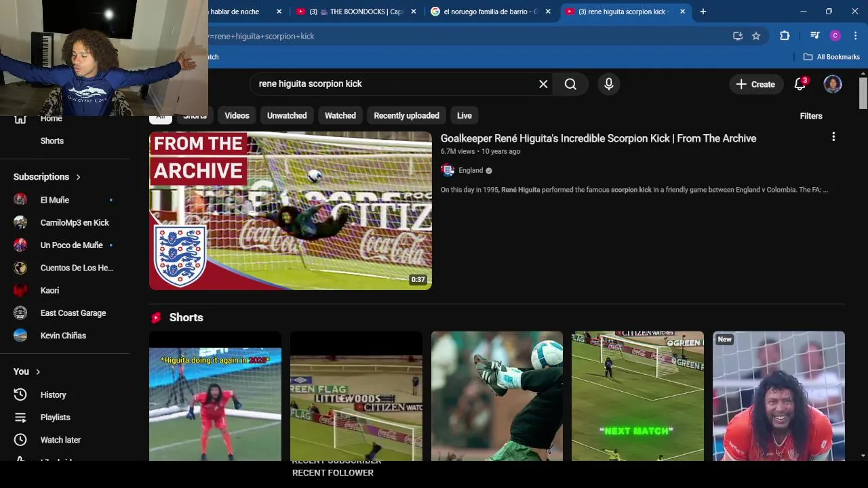The image size is (868, 488).
Task: Switch to el noruego familia de barrio tab
Action: [x=491, y=12]
